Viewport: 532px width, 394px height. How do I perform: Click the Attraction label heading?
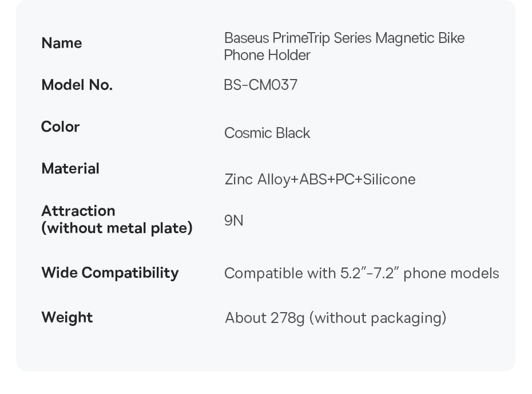coord(78,211)
